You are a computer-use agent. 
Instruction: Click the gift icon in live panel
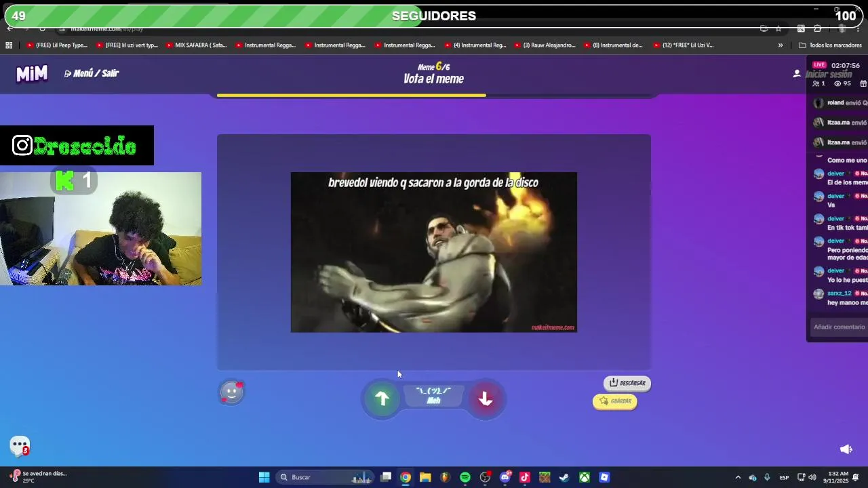863,83
